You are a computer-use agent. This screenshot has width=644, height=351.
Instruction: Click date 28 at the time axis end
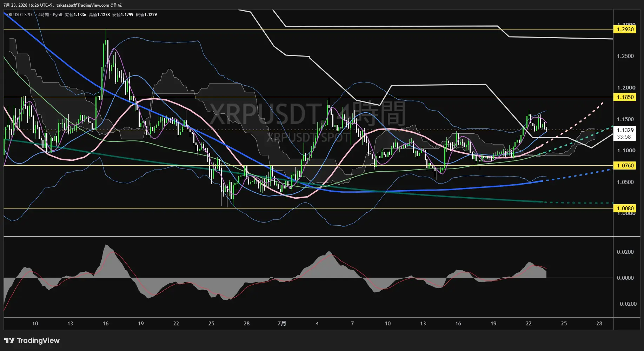(x=599, y=324)
